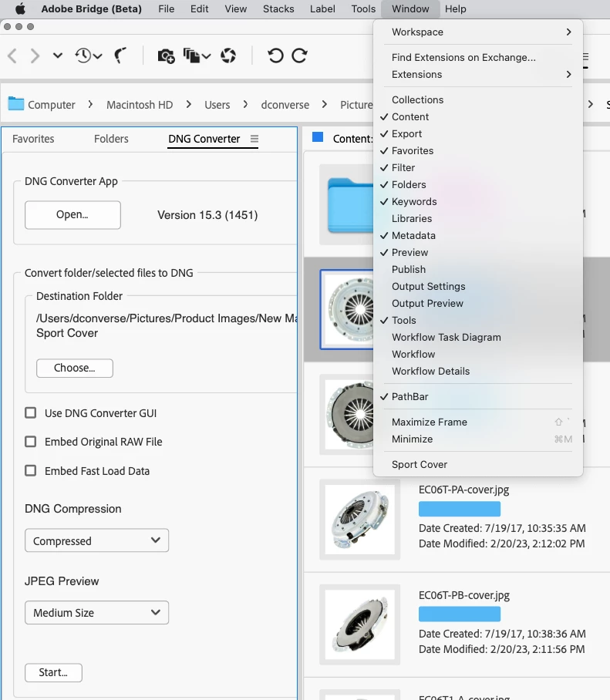The height and width of the screenshot is (700, 610).
Task: Uncheck Content panel in Window menu
Action: point(478,117)
